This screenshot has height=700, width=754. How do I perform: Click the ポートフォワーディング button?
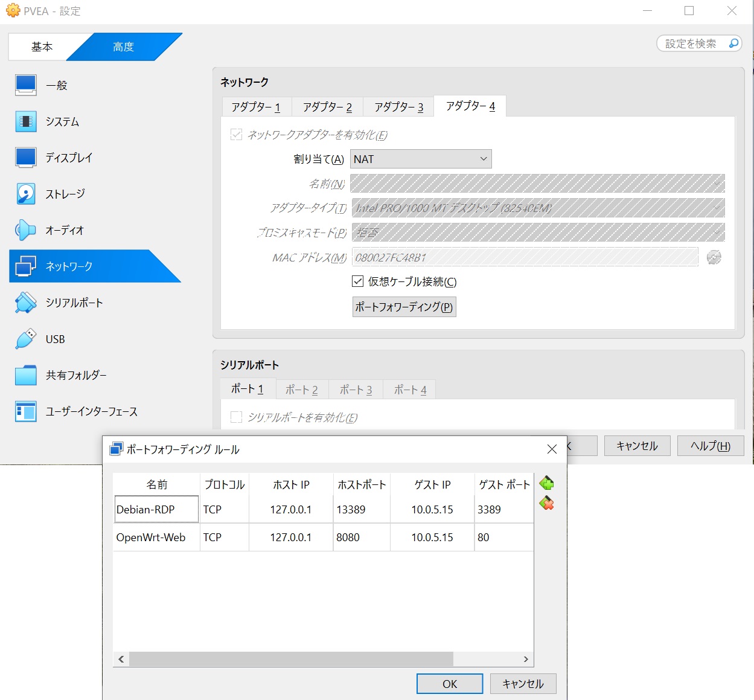[x=404, y=307]
